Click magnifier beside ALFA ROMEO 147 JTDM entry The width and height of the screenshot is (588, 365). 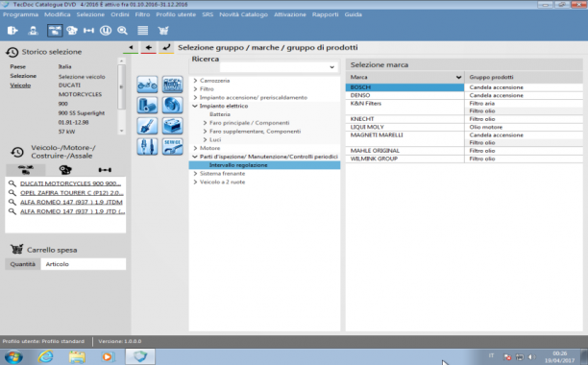[x=12, y=203]
